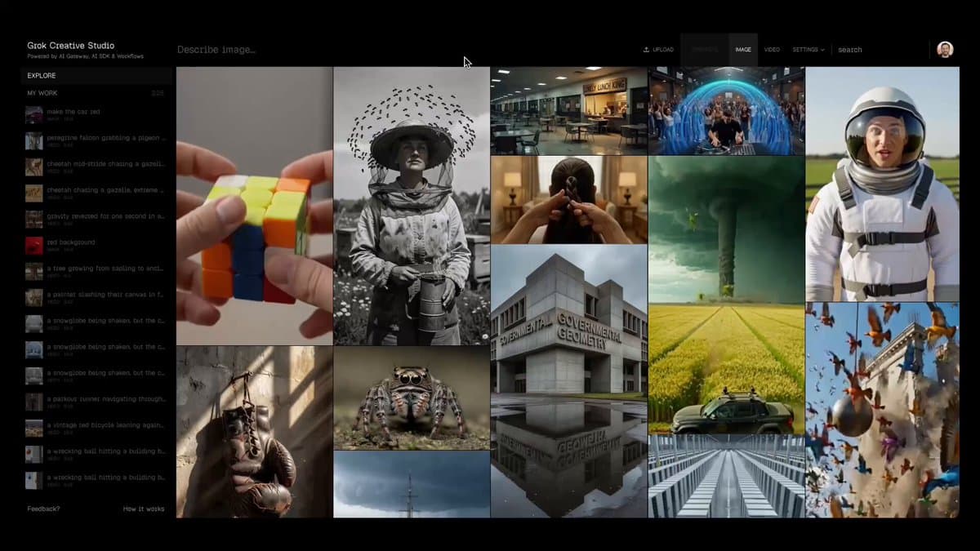This screenshot has width=980, height=551.
Task: Click the Describe image prompt field
Action: 327,50
